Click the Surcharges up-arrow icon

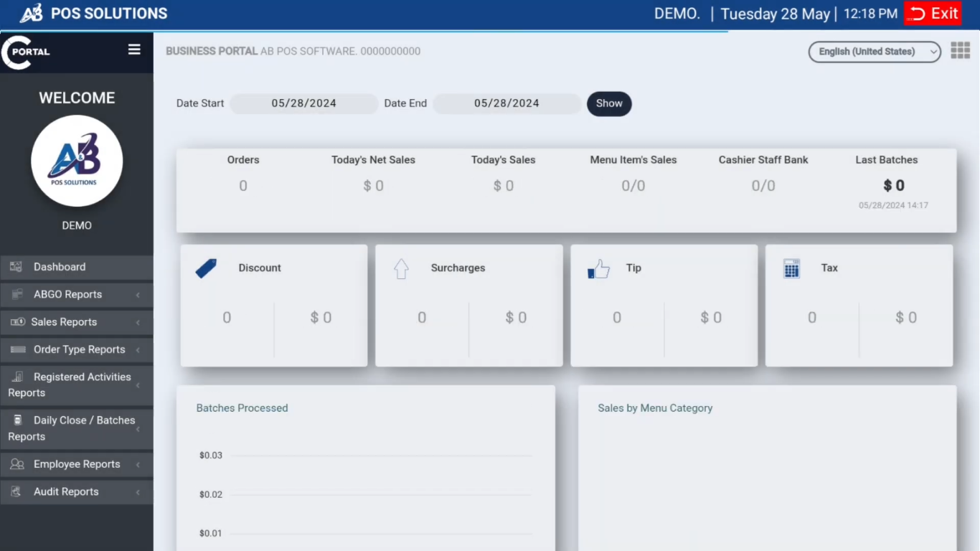click(401, 268)
